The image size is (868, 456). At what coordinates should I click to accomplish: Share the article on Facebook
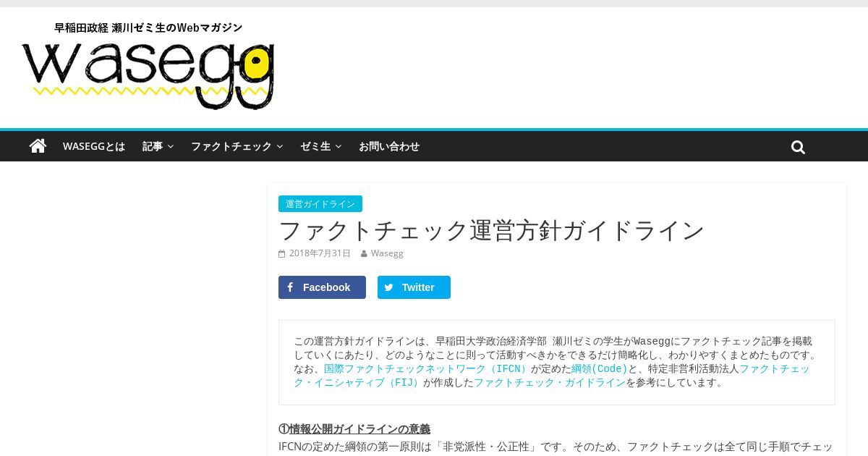point(322,287)
